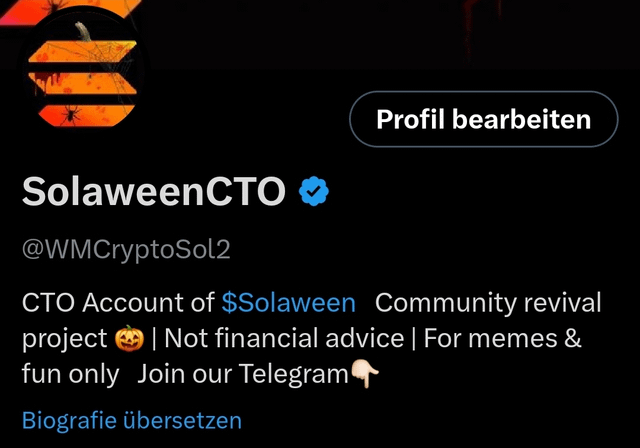The width and height of the screenshot is (640, 448).
Task: Click the blood-drip middle stripe of avatar
Action: [x=82, y=83]
